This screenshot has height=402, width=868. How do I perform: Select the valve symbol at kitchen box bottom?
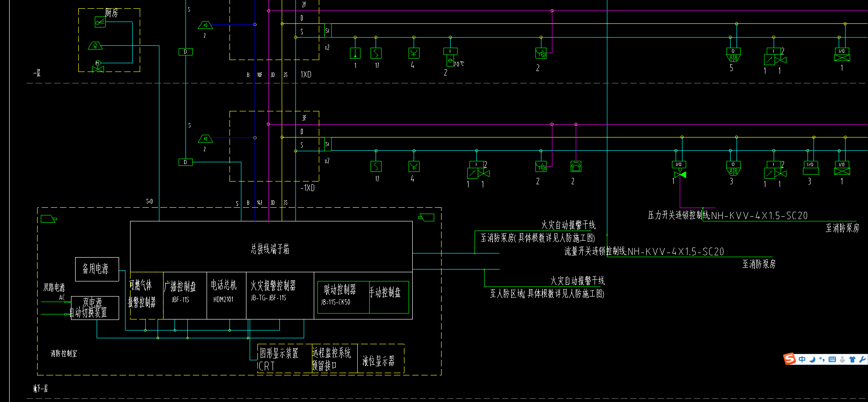point(98,66)
